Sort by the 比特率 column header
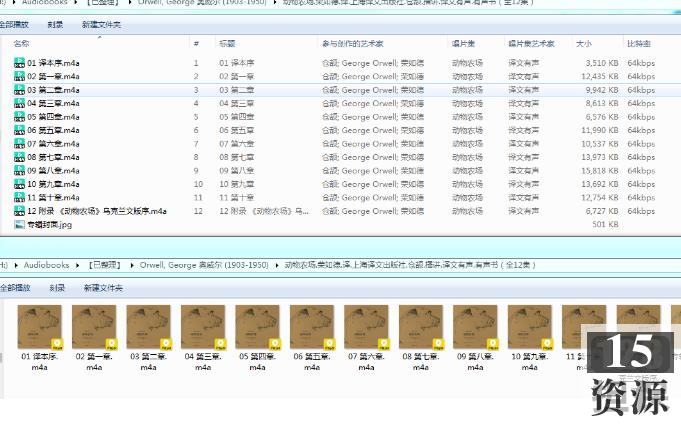The height and width of the screenshot is (424, 681). tap(639, 43)
